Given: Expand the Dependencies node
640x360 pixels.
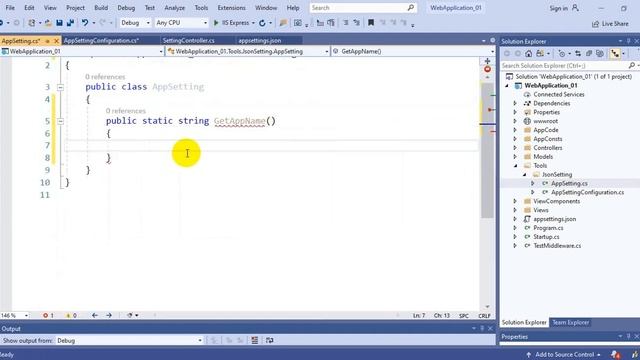Looking at the screenshot, I should [x=515, y=103].
